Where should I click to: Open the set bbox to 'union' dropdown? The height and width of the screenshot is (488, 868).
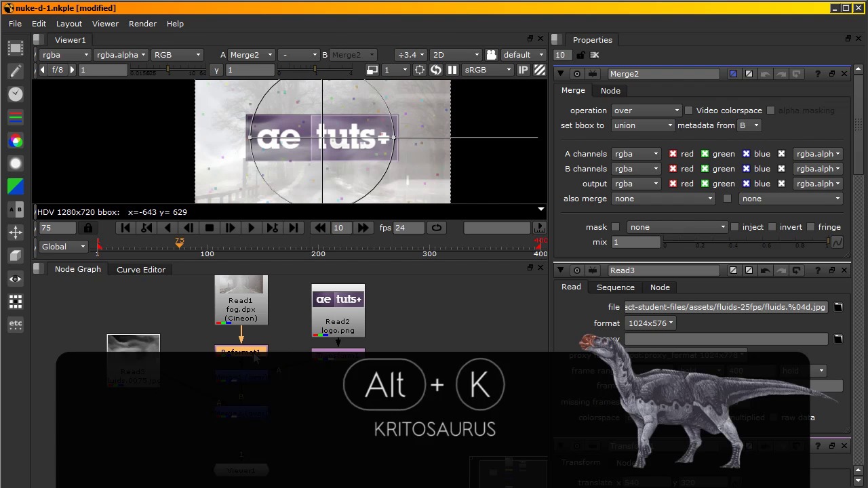(643, 125)
